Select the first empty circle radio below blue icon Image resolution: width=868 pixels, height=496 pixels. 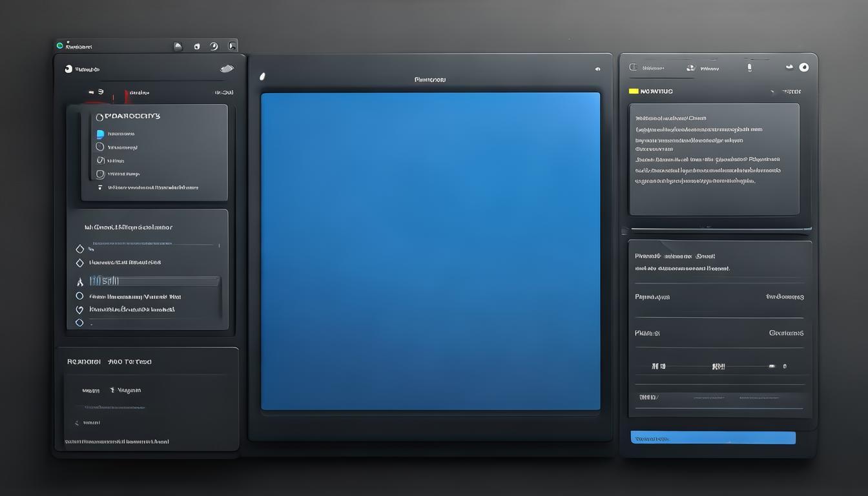(x=100, y=147)
